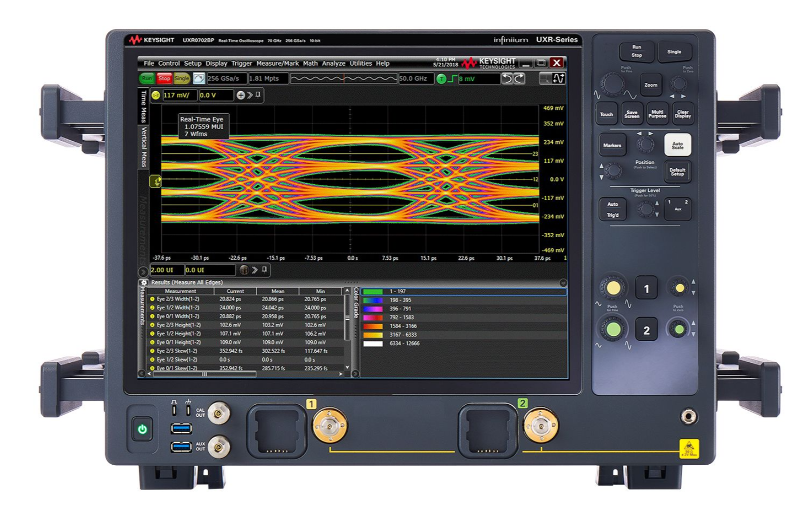Collapse the Results panel using right corner arrow
This screenshot has width=812, height=520.
click(x=563, y=283)
